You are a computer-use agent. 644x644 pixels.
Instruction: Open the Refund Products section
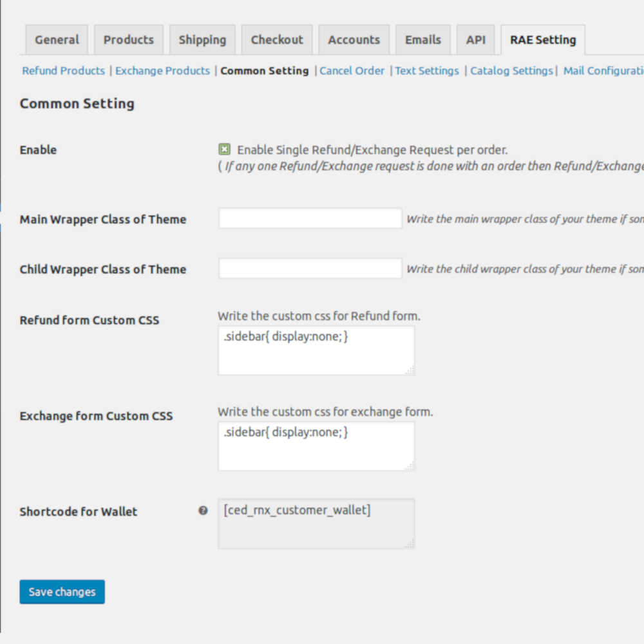tap(62, 71)
